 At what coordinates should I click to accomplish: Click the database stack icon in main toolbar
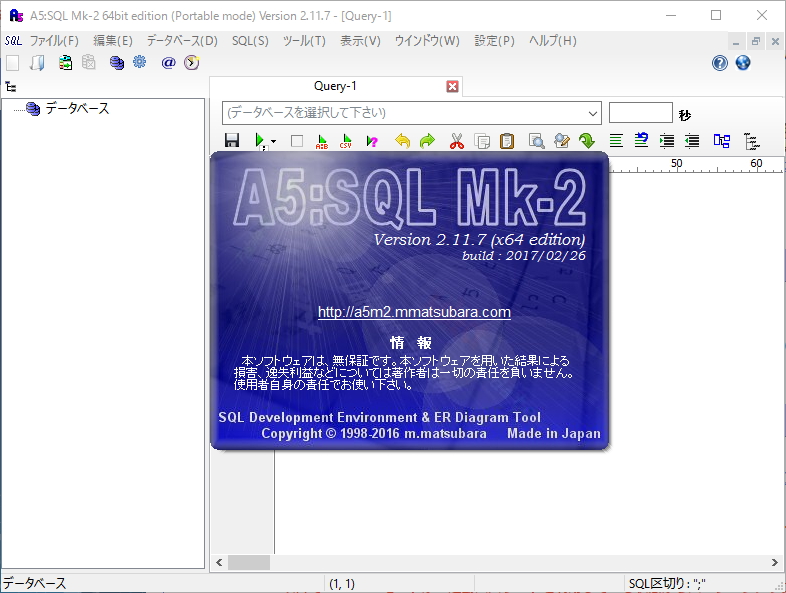coord(117,63)
